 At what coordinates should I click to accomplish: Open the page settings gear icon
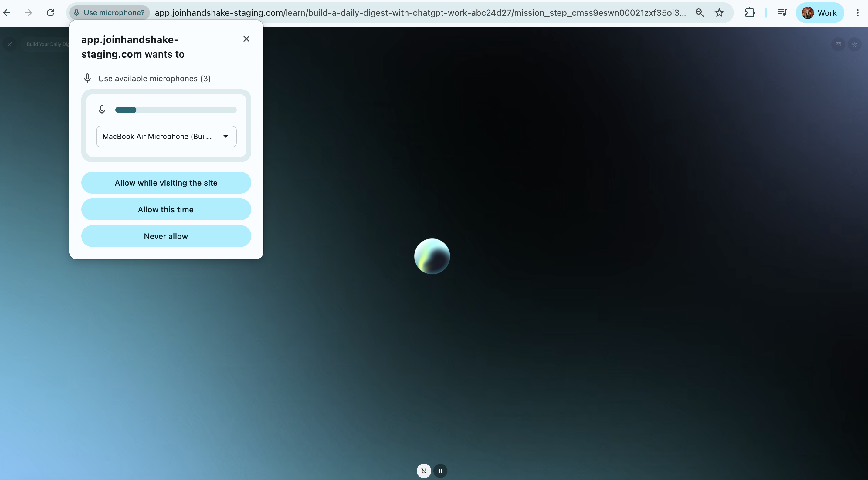(x=855, y=44)
